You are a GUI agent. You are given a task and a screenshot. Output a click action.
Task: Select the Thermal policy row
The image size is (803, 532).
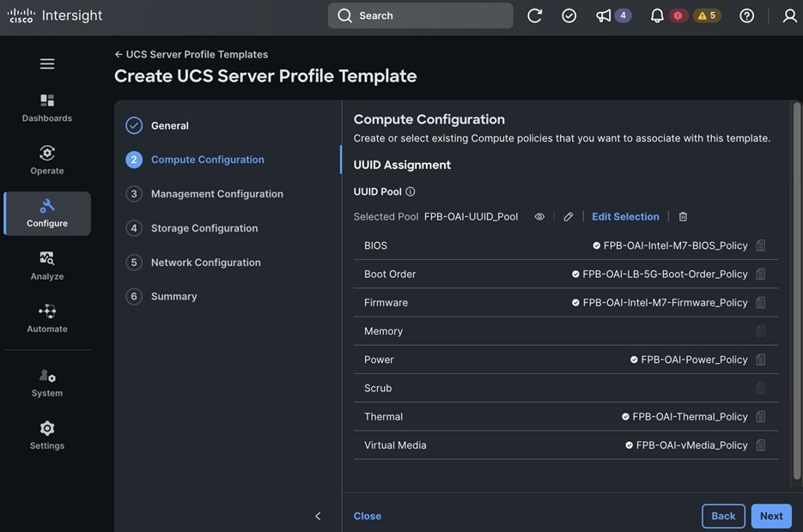point(566,417)
